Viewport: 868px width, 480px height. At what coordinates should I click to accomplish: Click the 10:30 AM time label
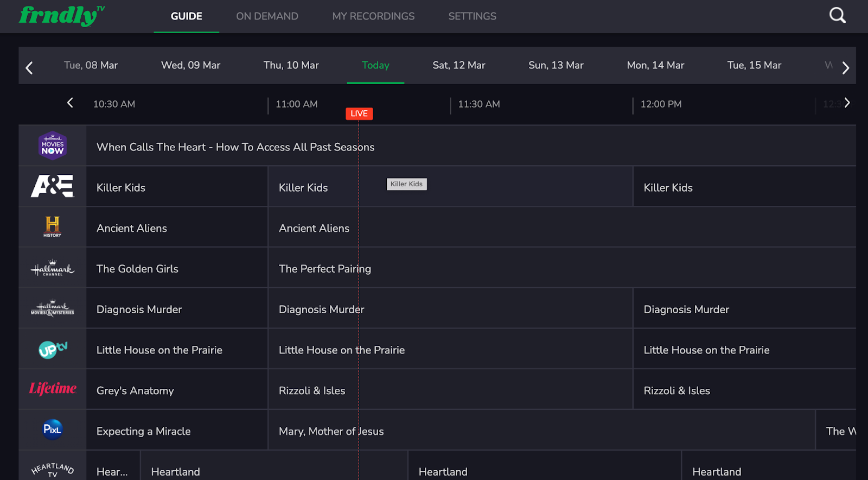pos(114,104)
